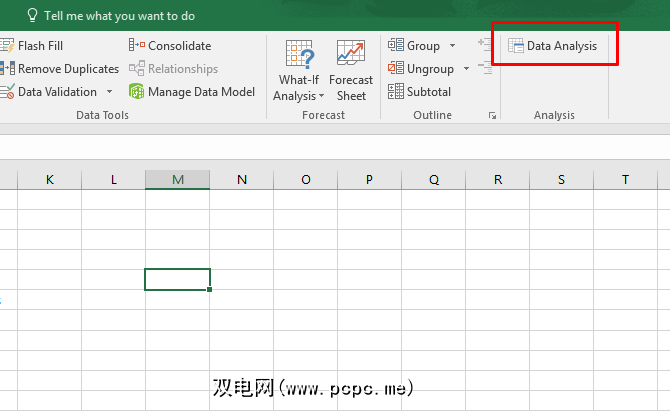The height and width of the screenshot is (411, 670).
Task: Open the Outline group dialog launcher
Action: (492, 116)
